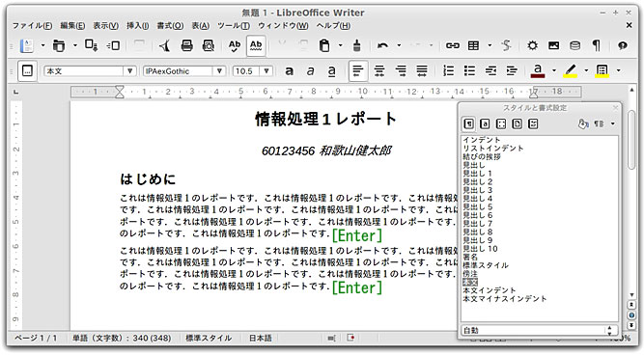This screenshot has width=644, height=355.
Task: Select Justified alignment button
Action: (422, 71)
